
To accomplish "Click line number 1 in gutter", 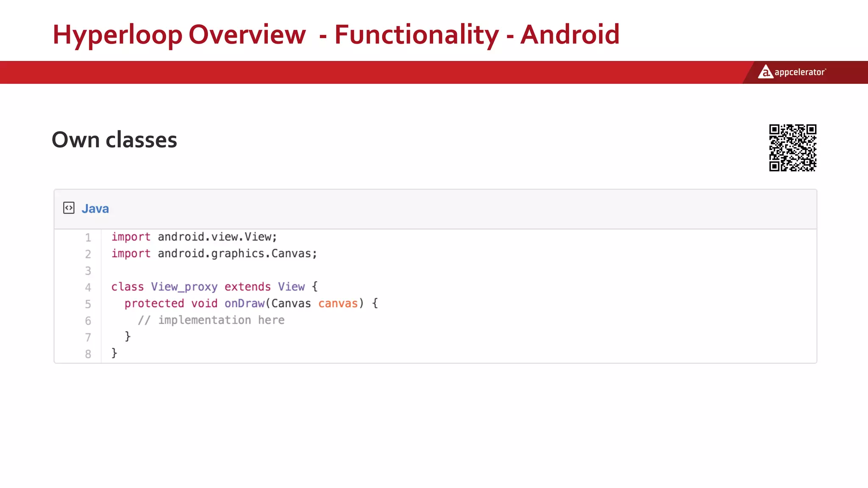I will pos(88,238).
